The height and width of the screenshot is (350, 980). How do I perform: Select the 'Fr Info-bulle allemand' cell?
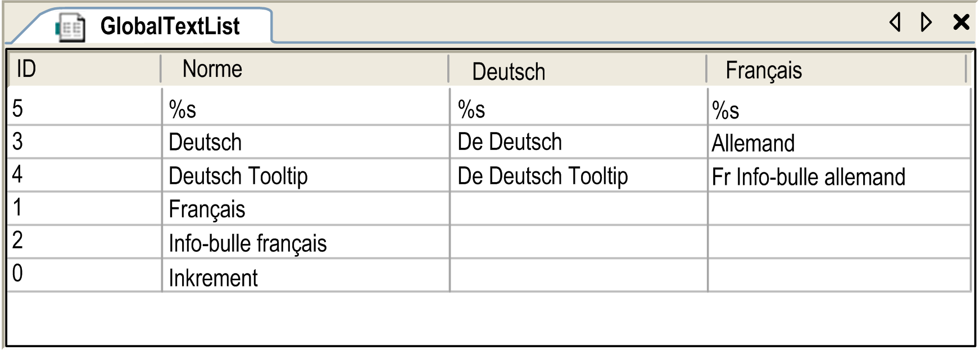(x=839, y=175)
